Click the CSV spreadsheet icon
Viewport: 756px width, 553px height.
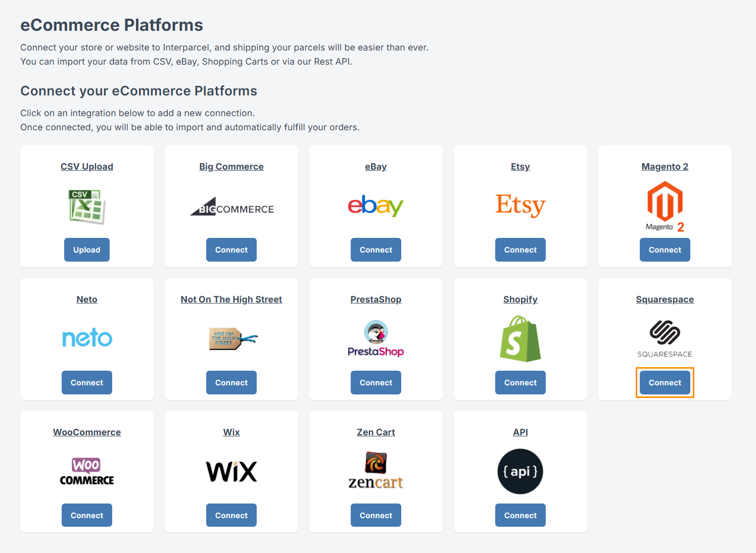(86, 207)
